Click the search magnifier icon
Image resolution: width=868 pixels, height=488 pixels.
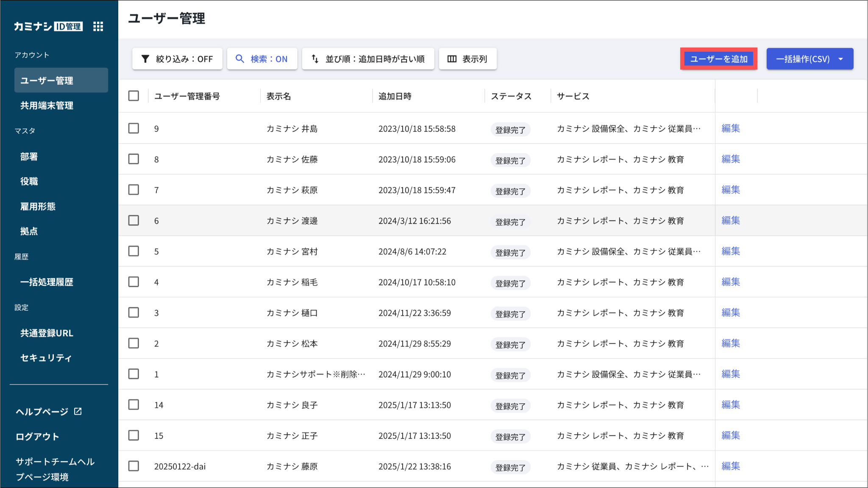(240, 59)
